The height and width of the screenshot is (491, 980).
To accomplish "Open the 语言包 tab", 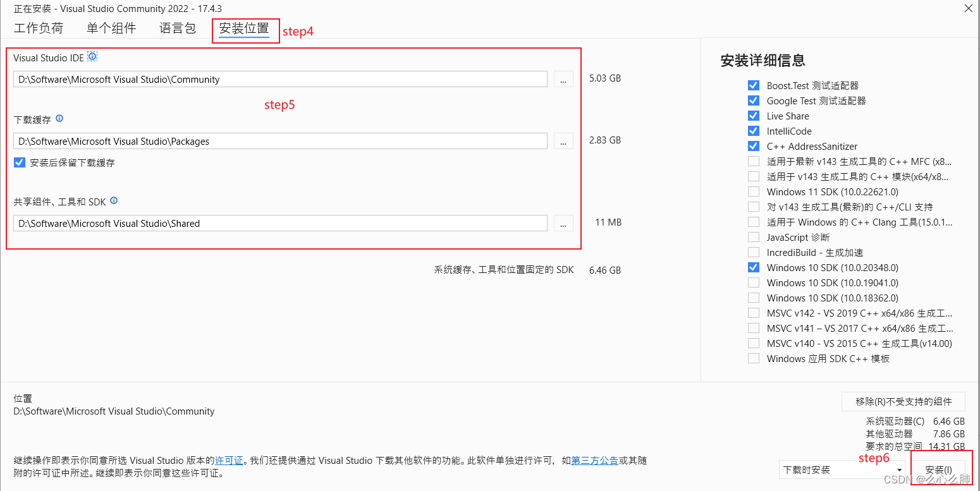I will pyautogui.click(x=178, y=28).
